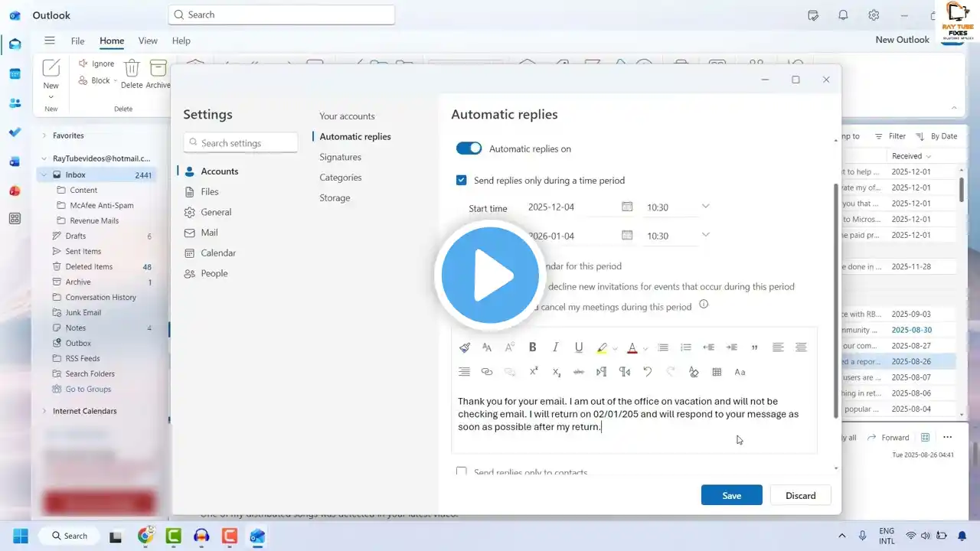The image size is (980, 551).
Task: Set left-to-right text direction
Action: point(602,372)
